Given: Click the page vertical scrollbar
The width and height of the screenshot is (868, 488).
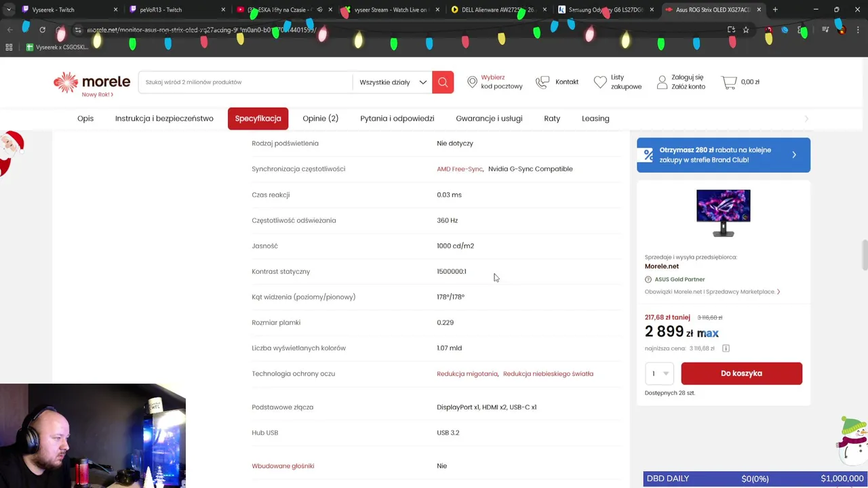Looking at the screenshot, I should (865, 254).
